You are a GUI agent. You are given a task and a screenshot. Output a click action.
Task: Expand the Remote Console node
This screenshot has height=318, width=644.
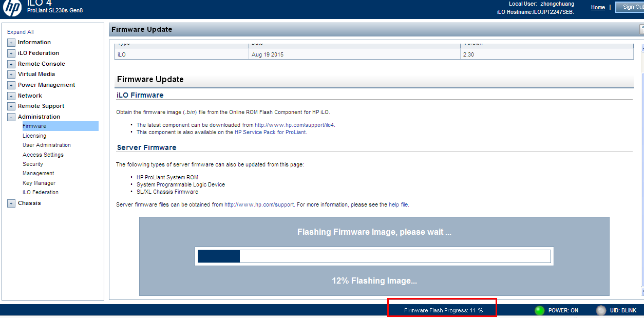pyautogui.click(x=11, y=64)
